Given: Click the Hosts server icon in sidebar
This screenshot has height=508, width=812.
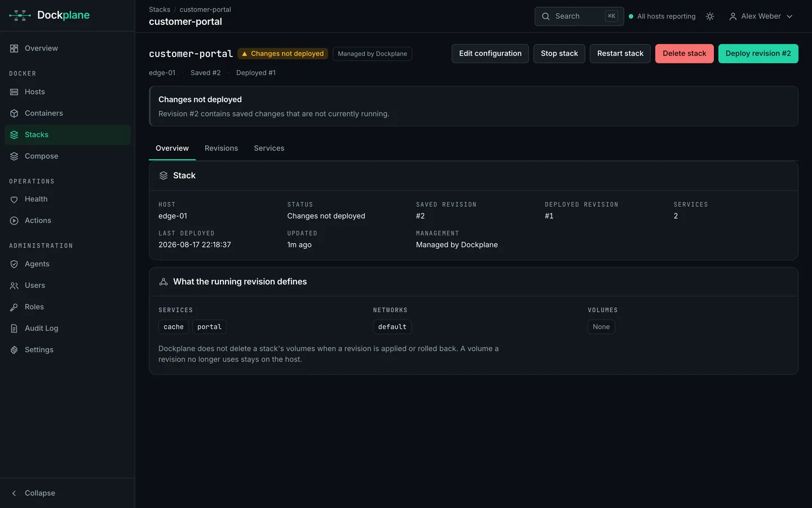Looking at the screenshot, I should [x=14, y=92].
